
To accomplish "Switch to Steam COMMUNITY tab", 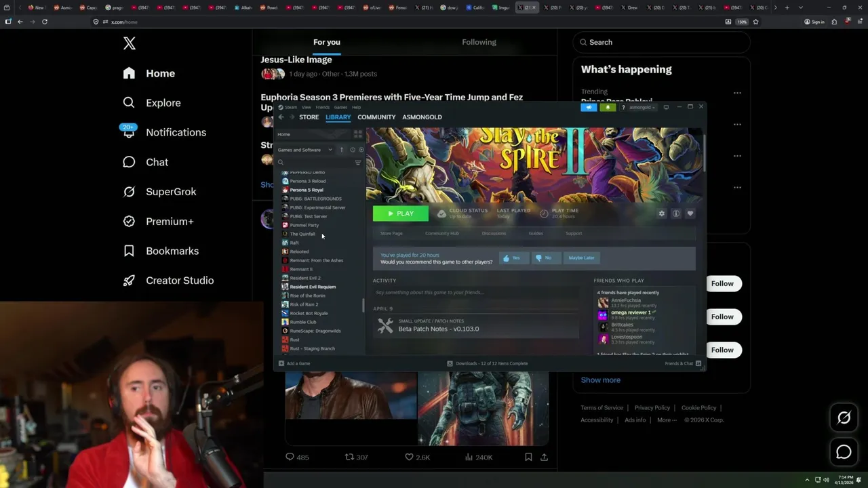I will point(376,117).
